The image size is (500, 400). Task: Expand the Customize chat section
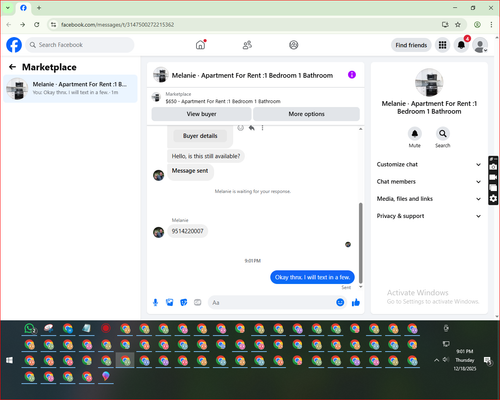429,164
